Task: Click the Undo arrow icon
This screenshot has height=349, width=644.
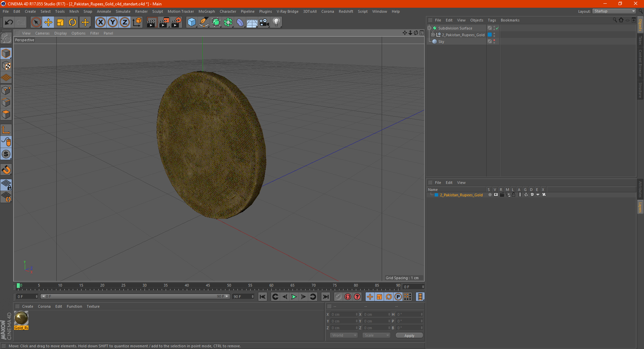Action: point(9,22)
